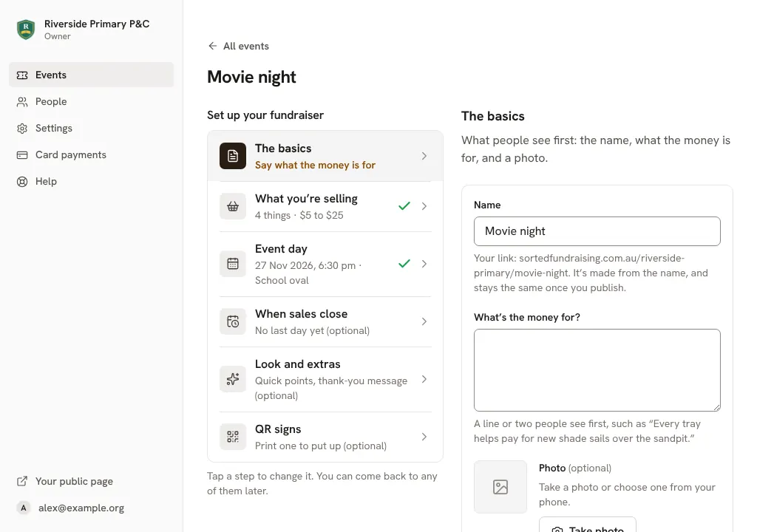Image resolution: width=757 pixels, height=532 pixels.
Task: Click the "4 things · $5 to $25" summary
Action: click(x=299, y=215)
